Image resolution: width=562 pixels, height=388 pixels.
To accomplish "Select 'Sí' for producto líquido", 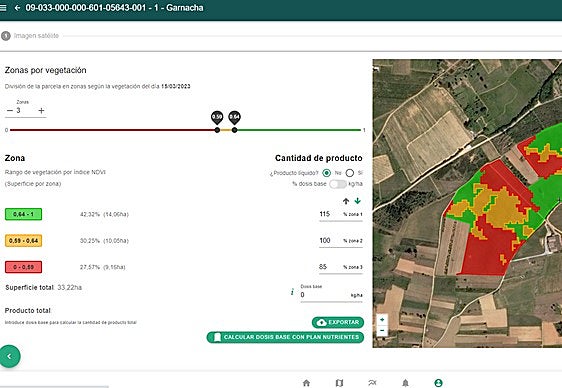I will click(350, 173).
